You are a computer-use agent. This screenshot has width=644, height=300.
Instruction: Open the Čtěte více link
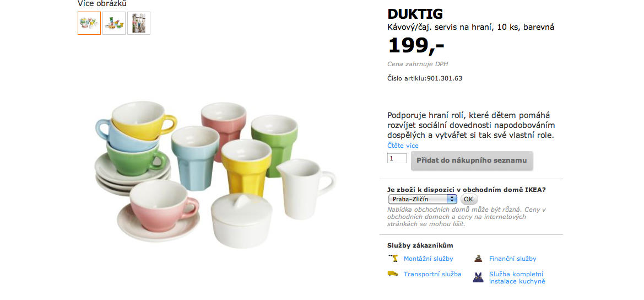click(x=403, y=146)
